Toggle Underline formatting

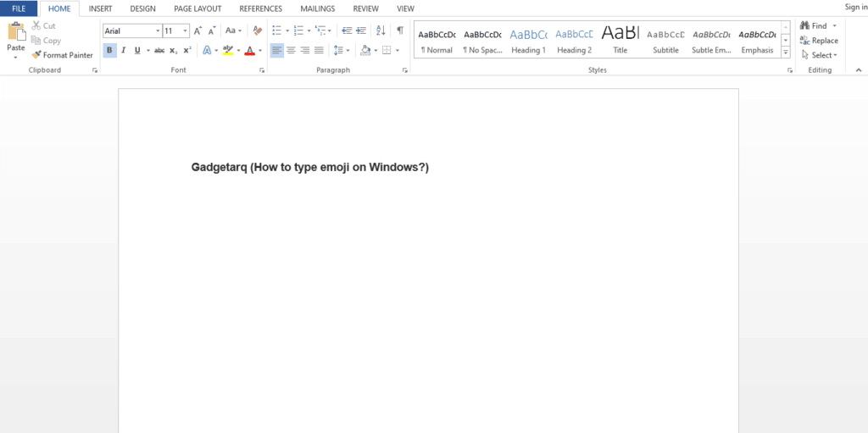pos(137,50)
